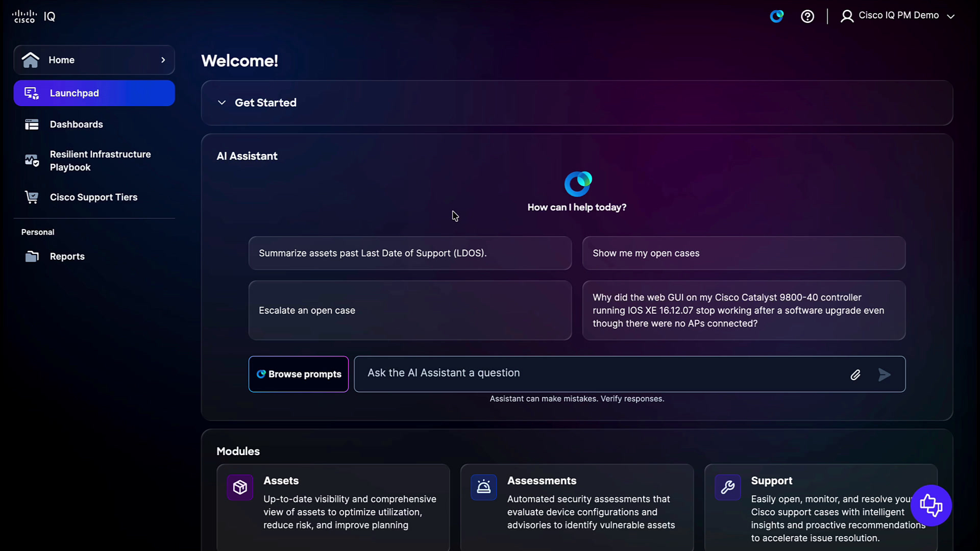980x551 pixels.
Task: Collapse the Get Started section chevron
Action: (222, 103)
